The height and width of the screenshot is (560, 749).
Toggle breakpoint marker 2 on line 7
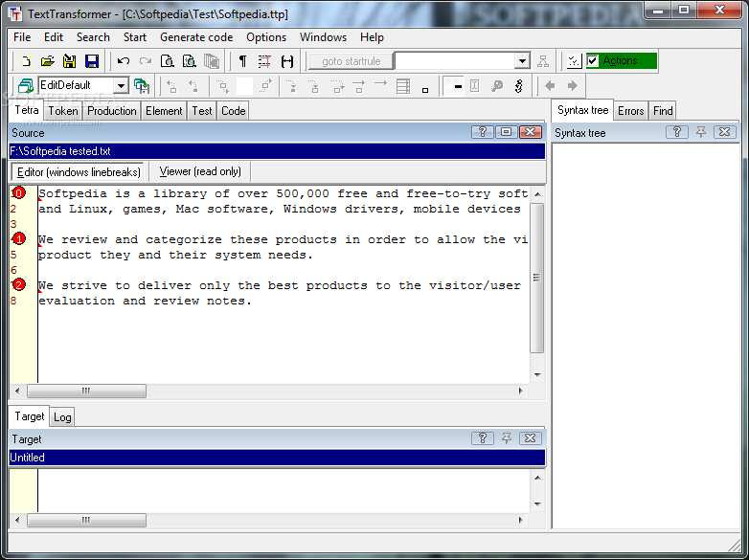18,284
